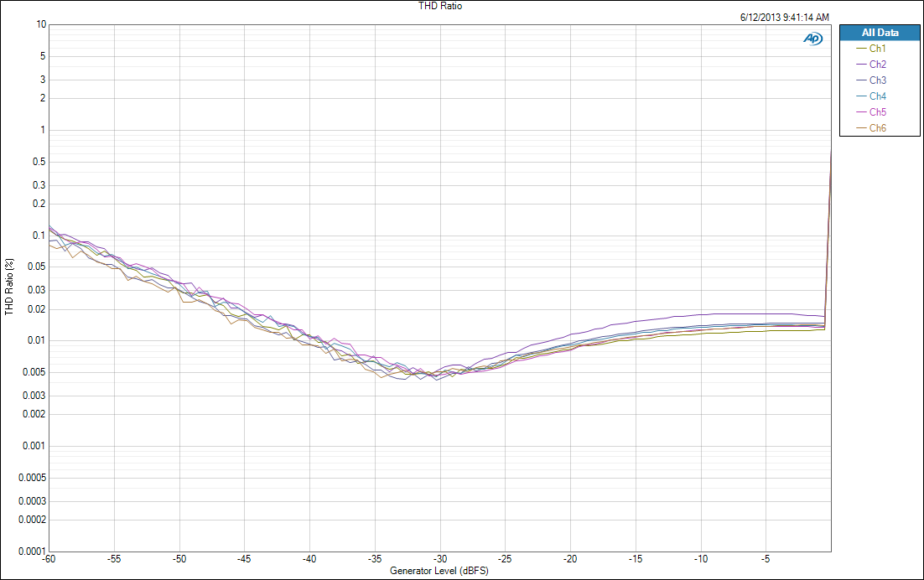924x580 pixels.
Task: Click the 0.0005 y-axis tick label
Action: point(33,478)
